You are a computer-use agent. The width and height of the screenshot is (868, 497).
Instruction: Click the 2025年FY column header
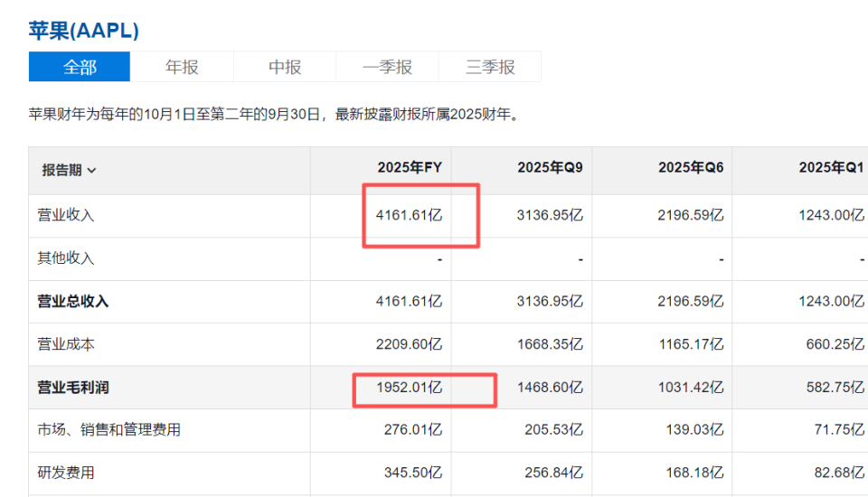[410, 168]
